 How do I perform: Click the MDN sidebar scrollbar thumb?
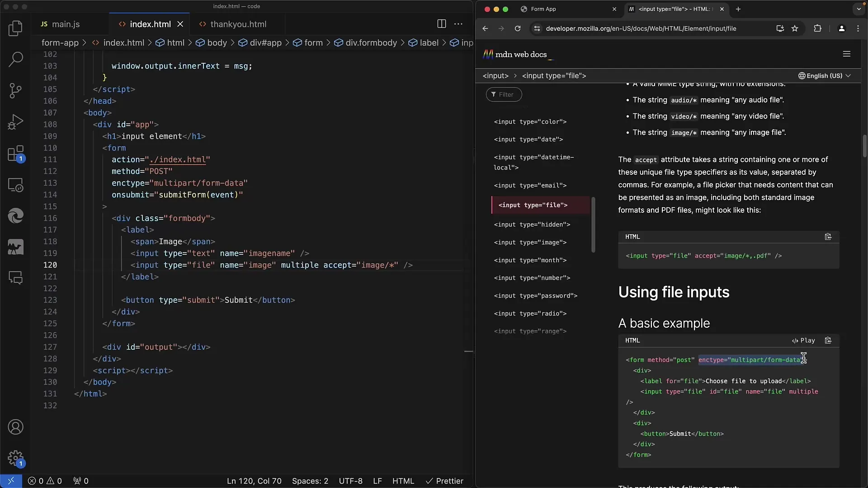click(x=593, y=225)
